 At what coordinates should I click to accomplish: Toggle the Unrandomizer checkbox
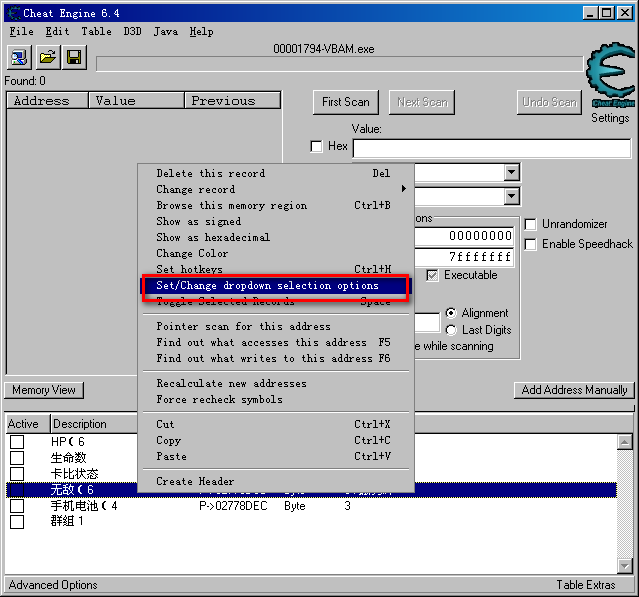click(531, 224)
